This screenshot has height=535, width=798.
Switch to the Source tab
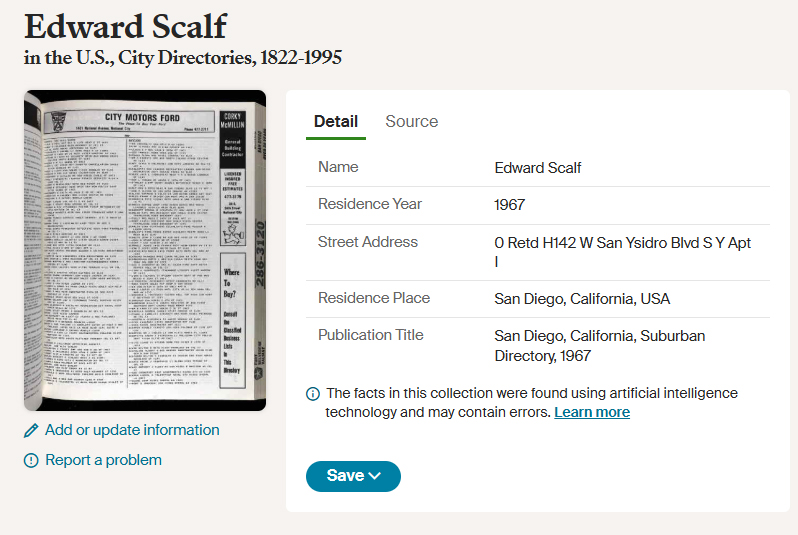tap(411, 122)
